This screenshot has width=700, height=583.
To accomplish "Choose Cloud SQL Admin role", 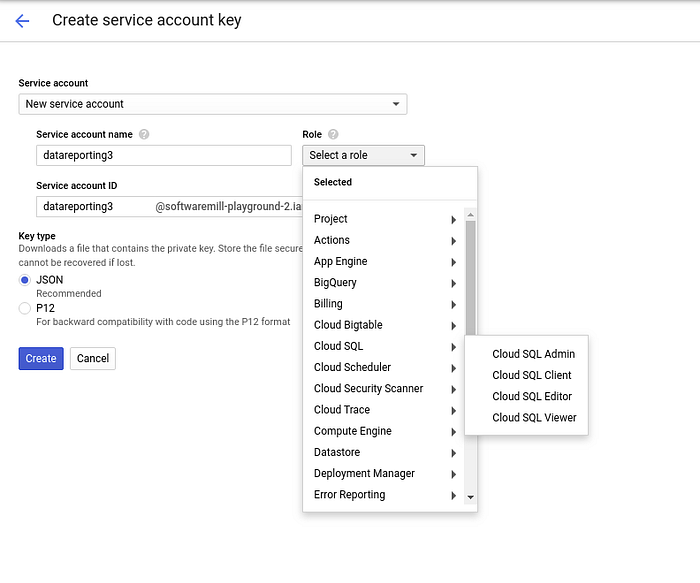I will (533, 354).
